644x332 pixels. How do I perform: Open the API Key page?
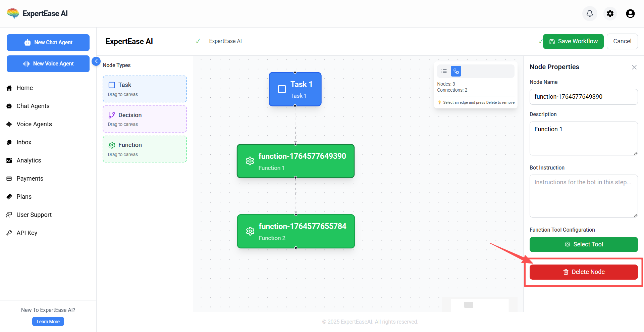(x=27, y=233)
